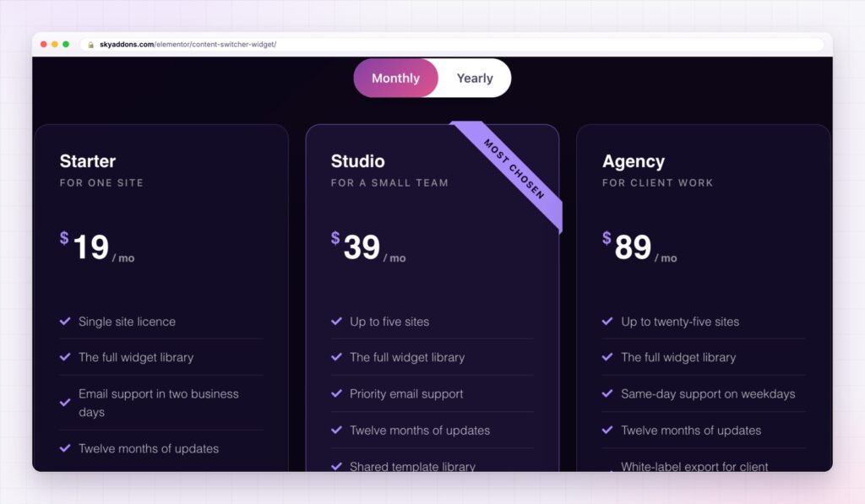The height and width of the screenshot is (504, 865).
Task: Click the Agency card's 'Twelve months of updates' text
Action: [691, 430]
